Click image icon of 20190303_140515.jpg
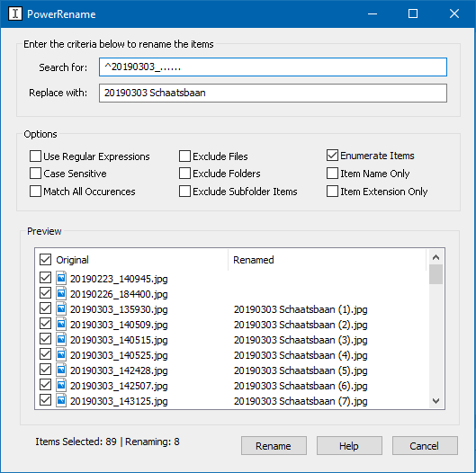Viewport: 476px width, 473px height. (61, 339)
